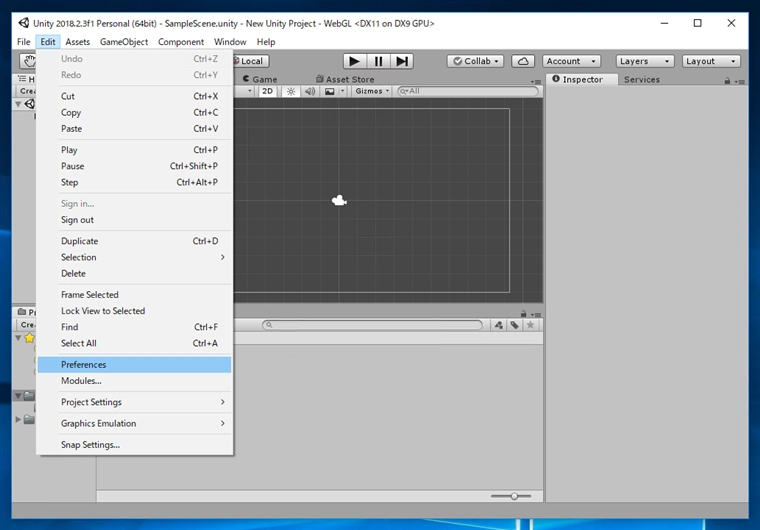Click Save search star icon

coord(530,325)
